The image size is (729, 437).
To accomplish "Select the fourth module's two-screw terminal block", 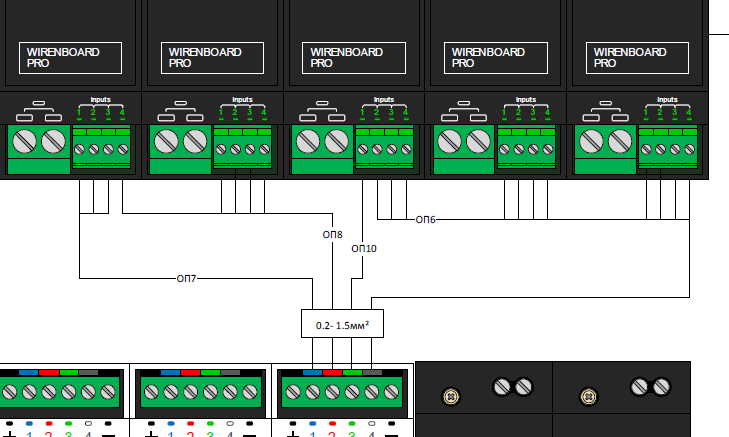I will pyautogui.click(x=465, y=142).
